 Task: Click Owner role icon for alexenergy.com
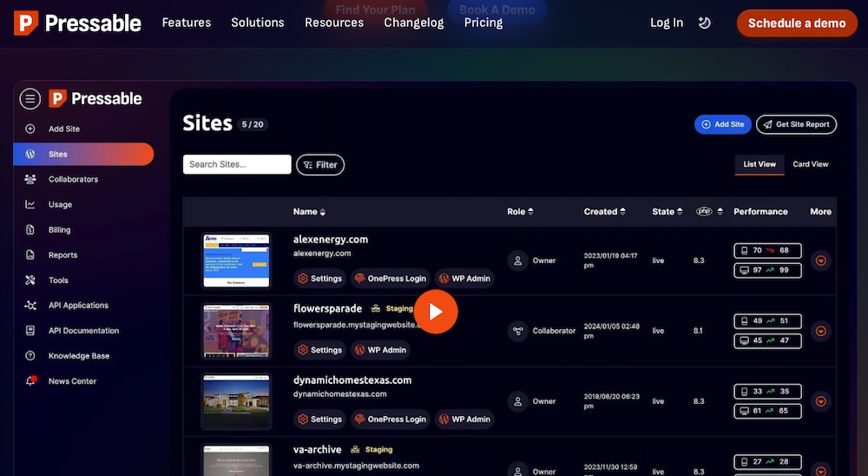[517, 261]
